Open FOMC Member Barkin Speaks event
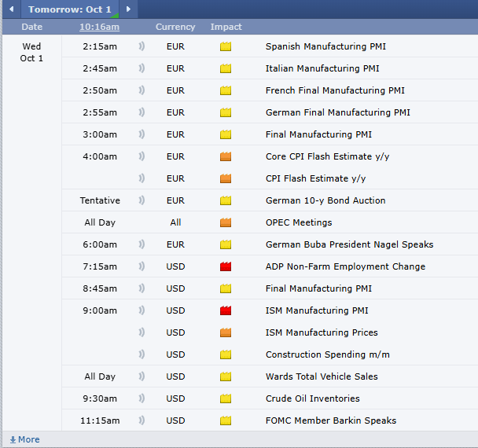The image size is (478, 448). tap(330, 420)
